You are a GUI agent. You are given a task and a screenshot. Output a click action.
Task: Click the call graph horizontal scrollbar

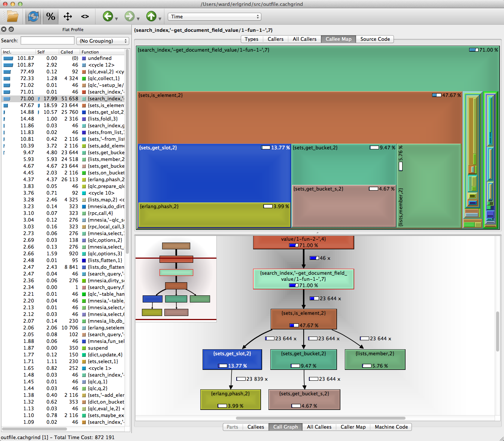tap(321, 418)
